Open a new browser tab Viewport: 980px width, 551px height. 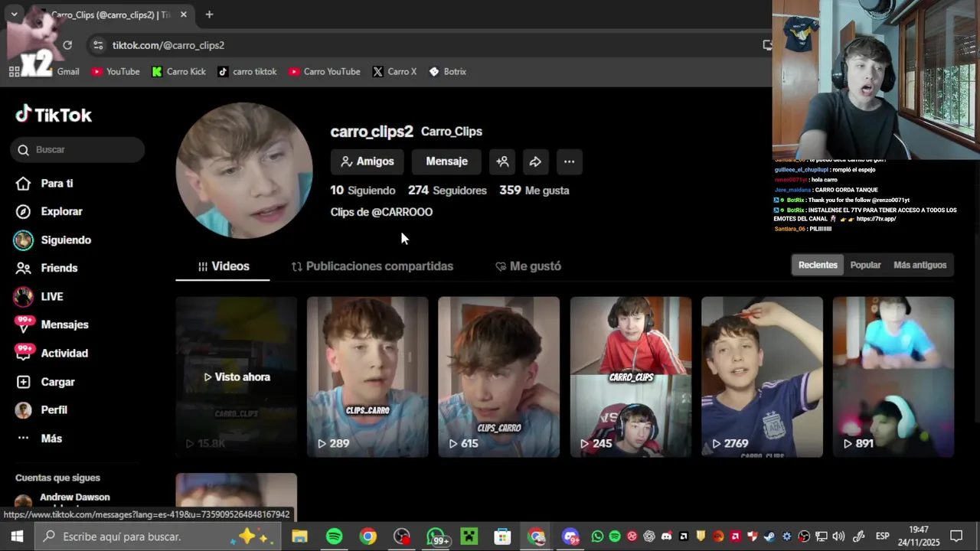click(x=209, y=15)
